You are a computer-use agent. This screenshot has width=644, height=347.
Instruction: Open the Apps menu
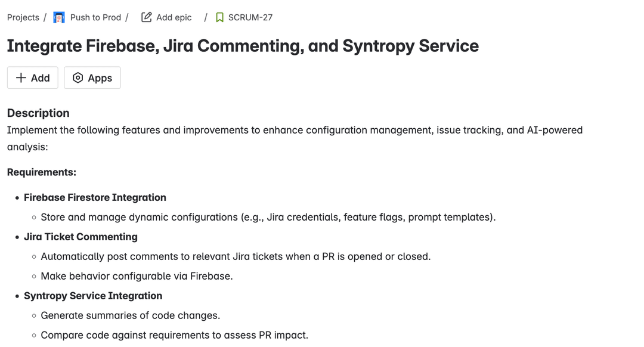(92, 78)
